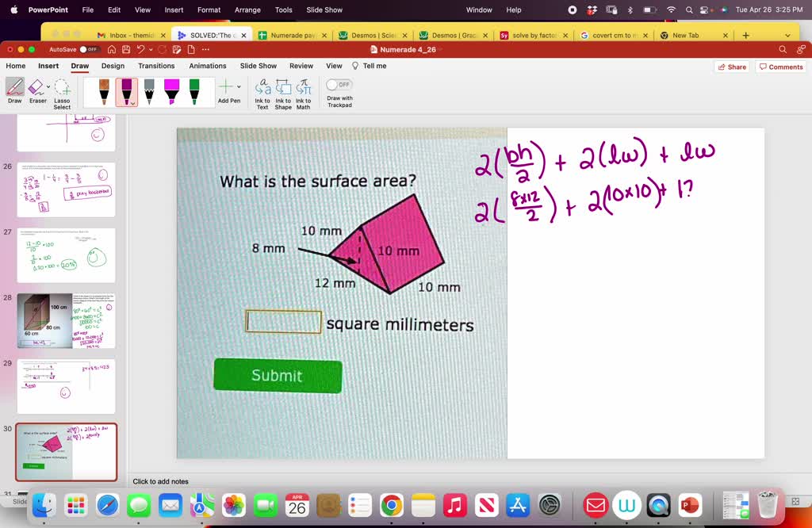The width and height of the screenshot is (812, 528).
Task: Switch to the Animations ribbon tab
Action: (207, 66)
